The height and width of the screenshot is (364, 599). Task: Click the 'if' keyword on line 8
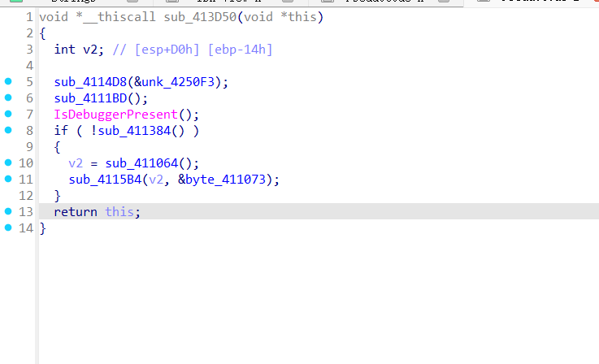click(61, 131)
